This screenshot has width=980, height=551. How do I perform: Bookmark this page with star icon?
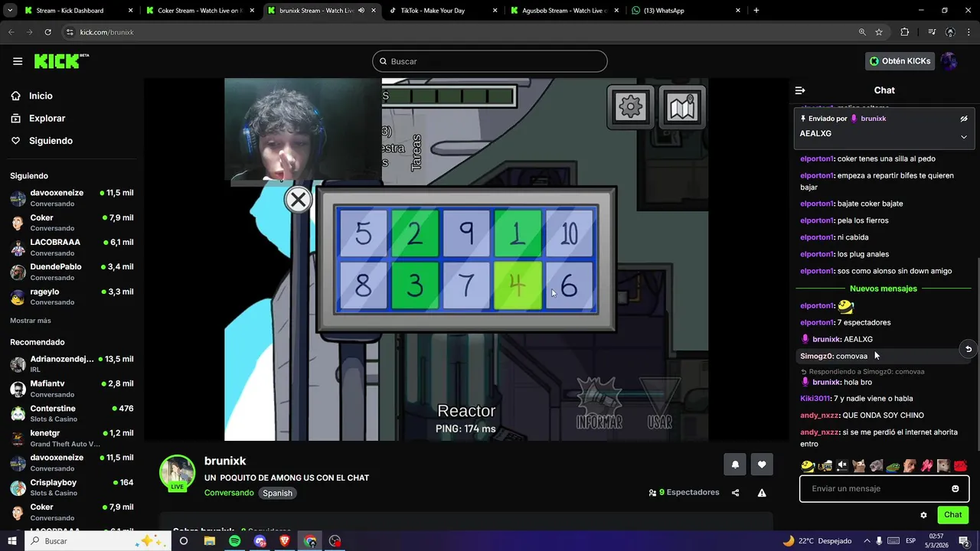coord(879,32)
